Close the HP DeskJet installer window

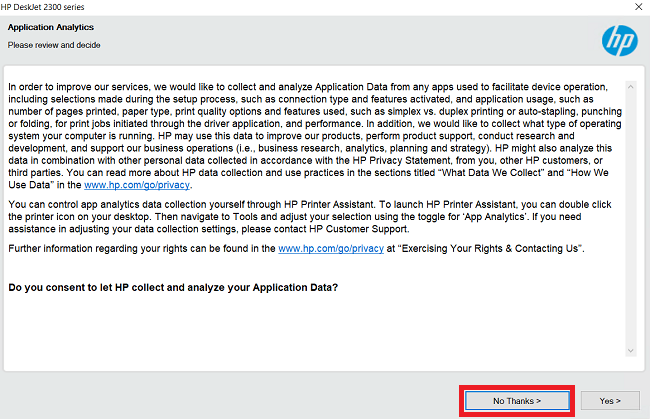click(x=637, y=6)
